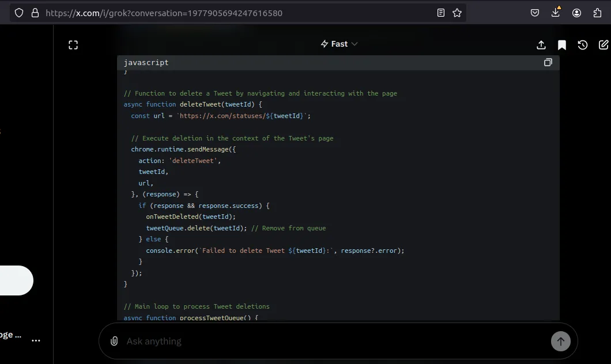Bookmark this page with the star icon
The width and height of the screenshot is (611, 364).
pos(457,13)
